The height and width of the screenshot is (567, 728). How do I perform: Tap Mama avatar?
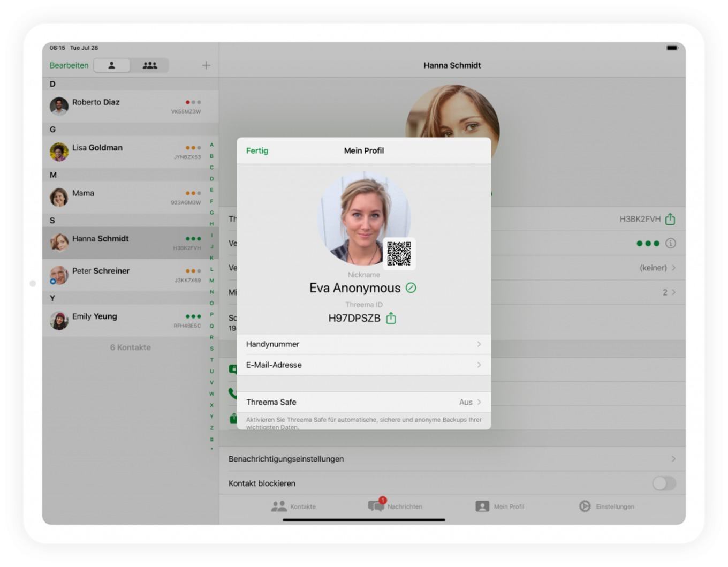click(59, 197)
